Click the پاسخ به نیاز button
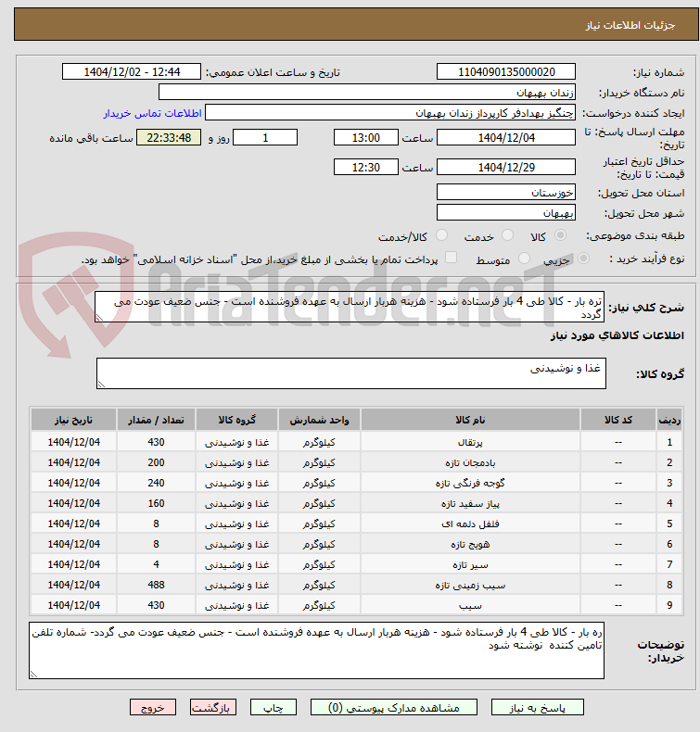Viewport: 700px width, 732px height. click(537, 707)
